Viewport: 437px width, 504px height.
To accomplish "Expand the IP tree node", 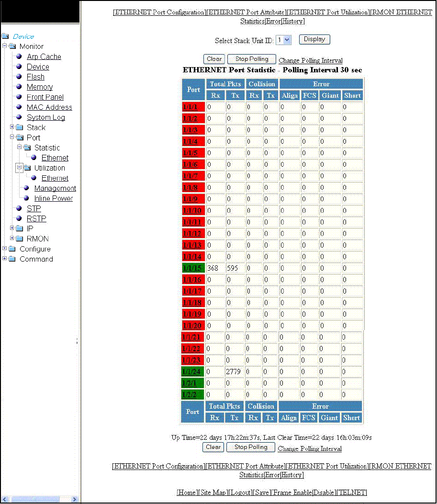I will click(x=12, y=228).
